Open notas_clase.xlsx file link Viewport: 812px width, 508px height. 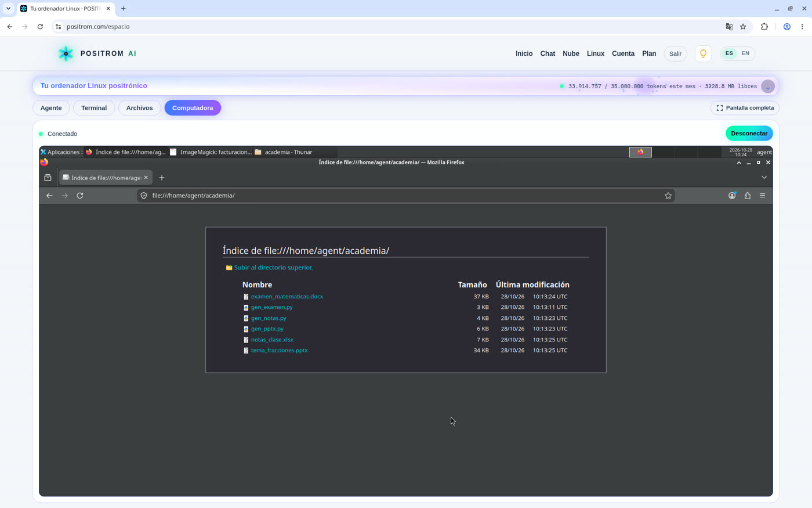pos(272,340)
